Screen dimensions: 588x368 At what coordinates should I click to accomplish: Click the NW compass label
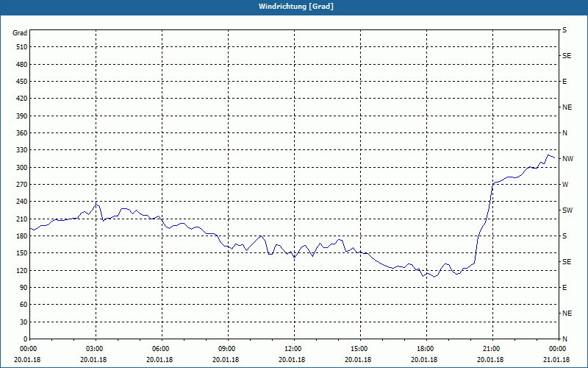(x=567, y=159)
